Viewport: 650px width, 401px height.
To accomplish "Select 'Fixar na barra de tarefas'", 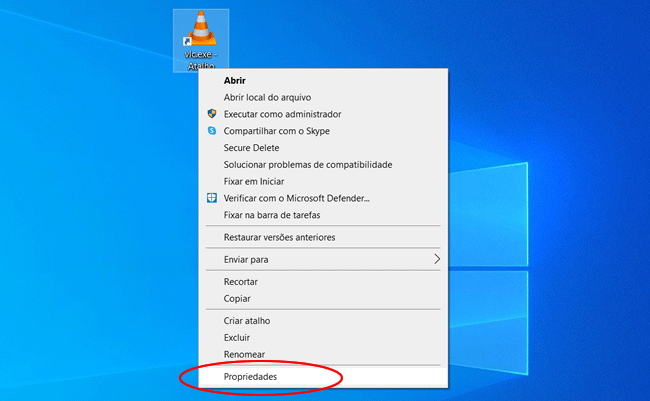I will tap(271, 215).
